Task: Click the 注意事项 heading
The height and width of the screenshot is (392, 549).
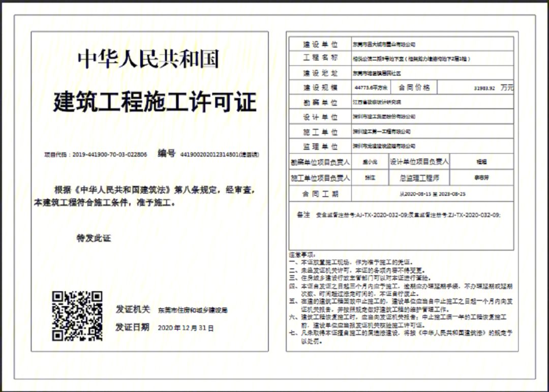Action: (302, 254)
